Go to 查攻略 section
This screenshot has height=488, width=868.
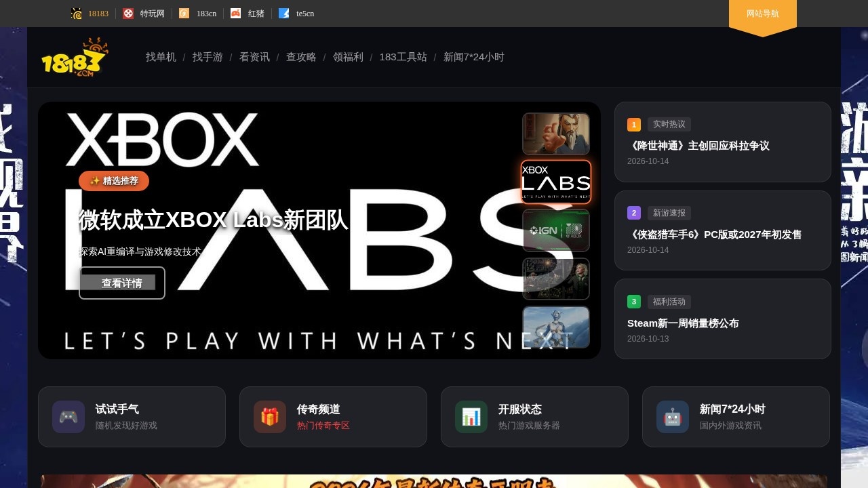[301, 57]
